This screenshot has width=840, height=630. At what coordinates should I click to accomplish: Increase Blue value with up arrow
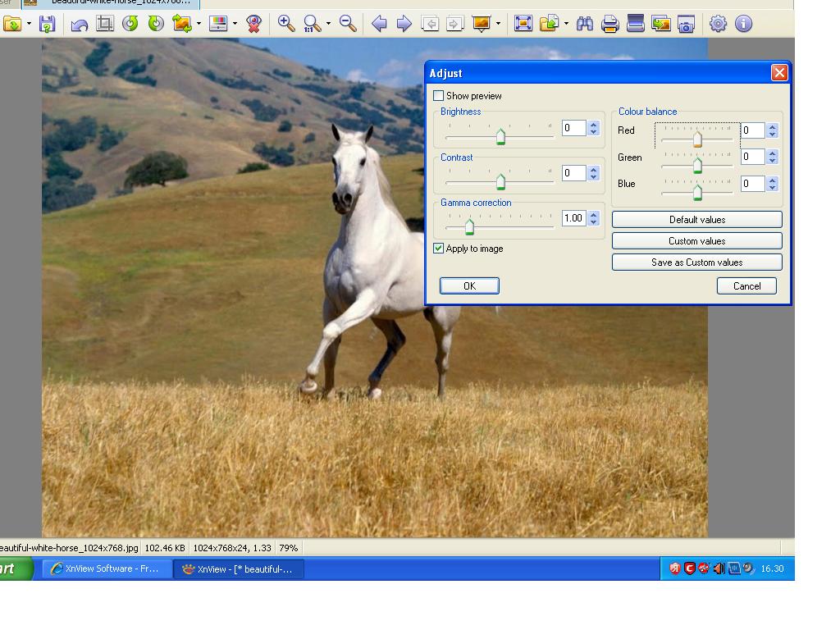(772, 180)
